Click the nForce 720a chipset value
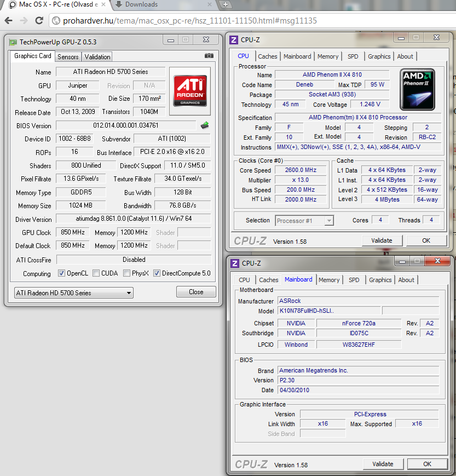456x476 pixels. (x=359, y=323)
